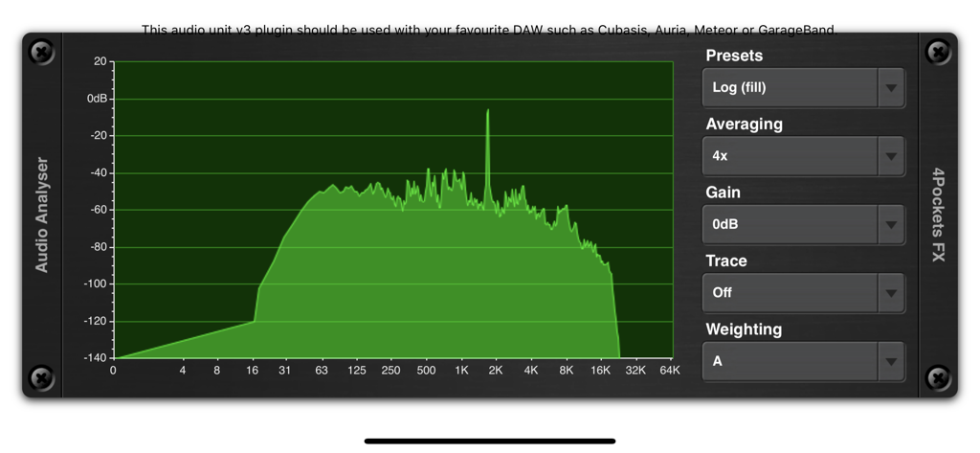Click the 125 frequency axis label
This screenshot has height=453, width=980.
[x=356, y=371]
